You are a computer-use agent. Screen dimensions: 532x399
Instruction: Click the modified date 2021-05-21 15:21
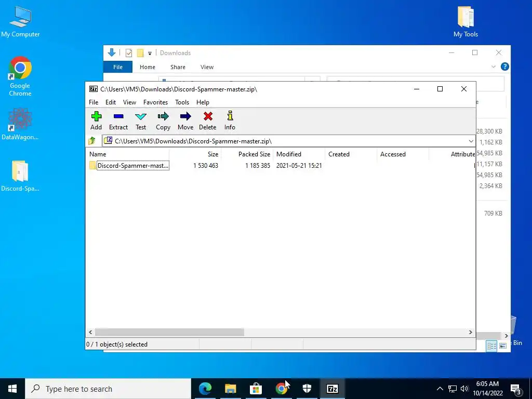(x=299, y=166)
